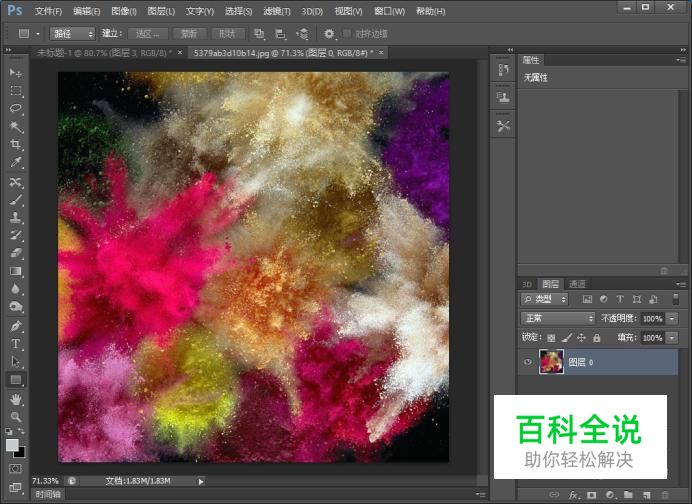Hide 图层 0 with the eye icon
The image size is (692, 504).
point(528,362)
